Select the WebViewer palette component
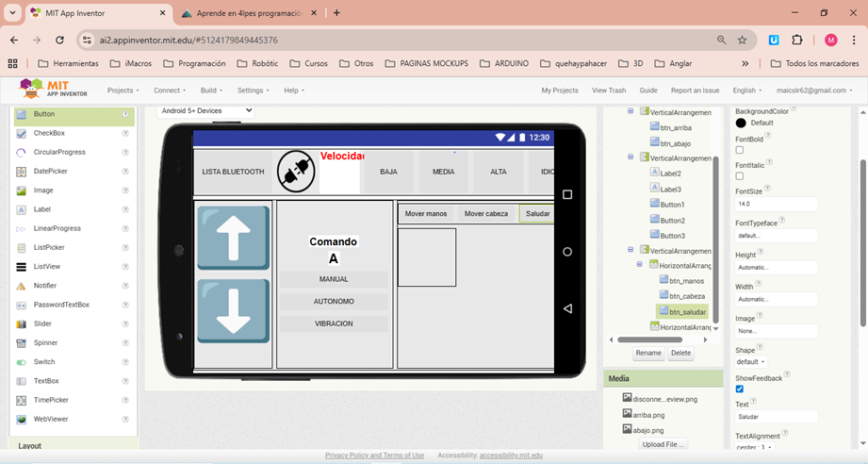868x464 pixels. coord(50,419)
